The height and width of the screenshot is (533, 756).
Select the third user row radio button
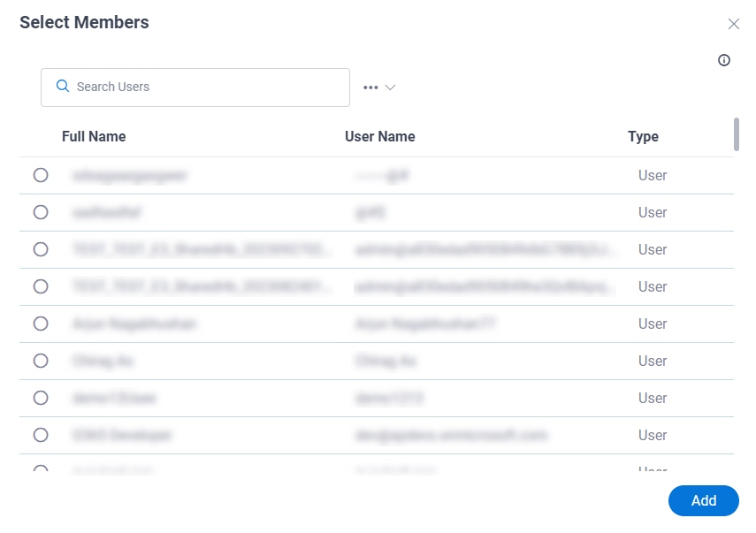(41, 249)
